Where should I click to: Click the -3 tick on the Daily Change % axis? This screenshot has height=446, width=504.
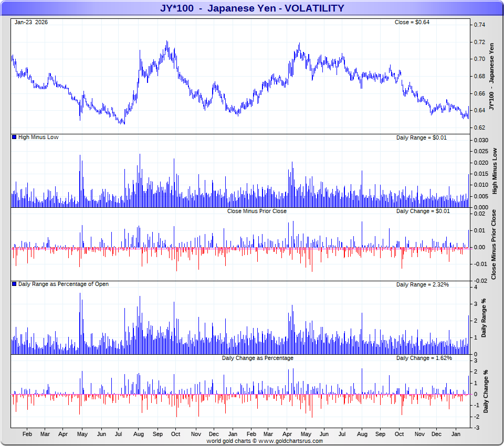tap(477, 428)
